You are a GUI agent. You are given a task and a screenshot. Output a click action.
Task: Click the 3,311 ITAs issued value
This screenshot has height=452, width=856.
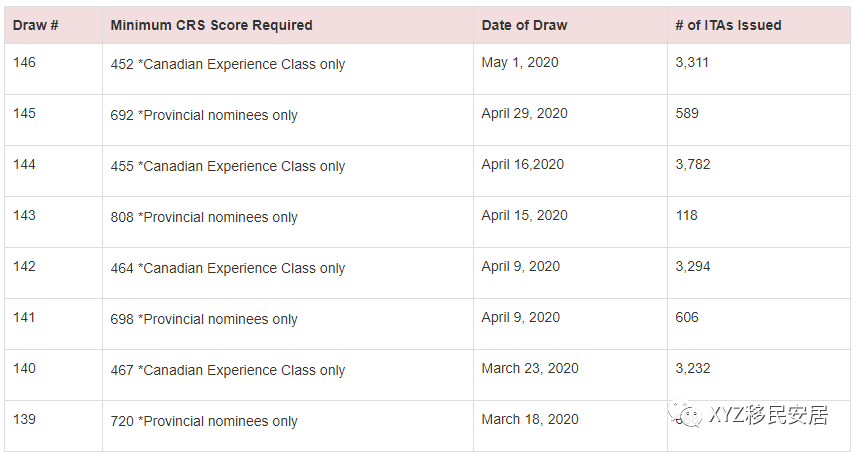(x=692, y=62)
